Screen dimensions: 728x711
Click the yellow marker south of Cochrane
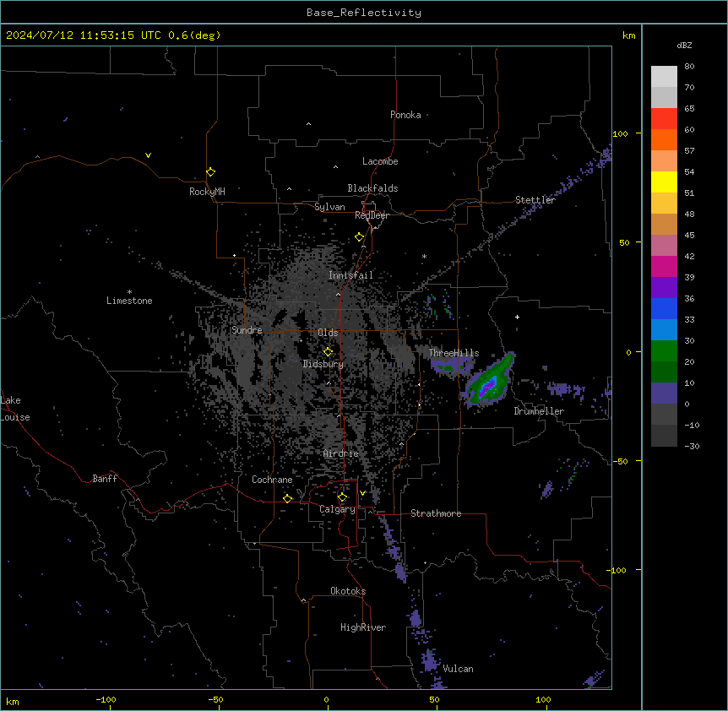point(287,498)
